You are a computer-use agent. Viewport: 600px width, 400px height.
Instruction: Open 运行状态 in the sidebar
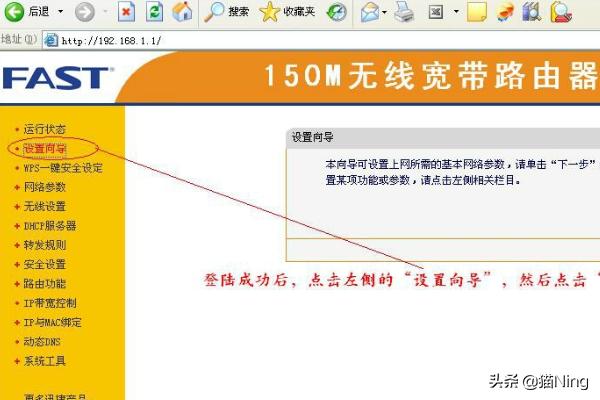45,129
